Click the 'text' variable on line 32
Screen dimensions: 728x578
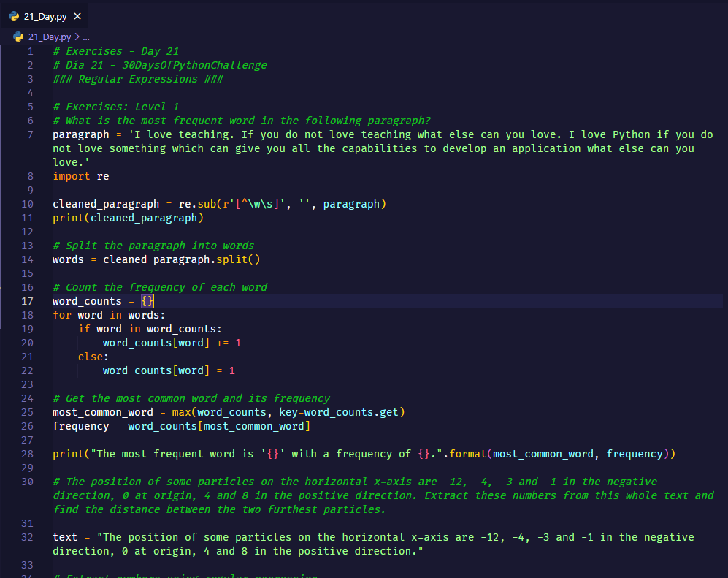coord(65,537)
